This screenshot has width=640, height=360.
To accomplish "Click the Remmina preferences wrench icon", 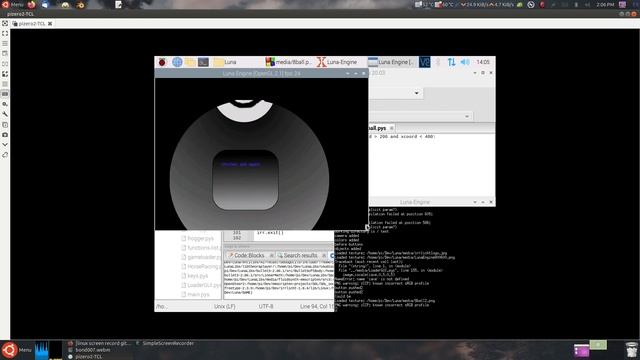I will point(5,114).
